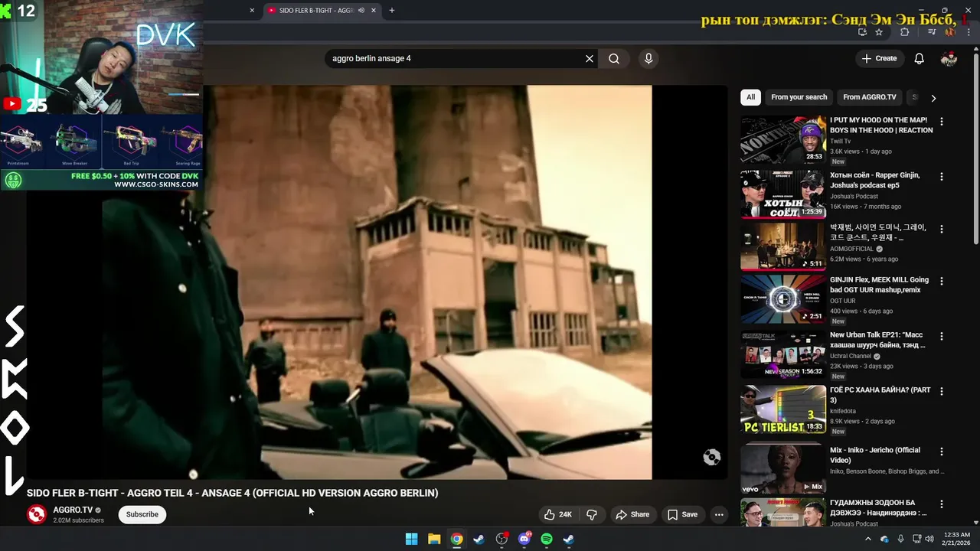The height and width of the screenshot is (551, 980).
Task: Open AOMGOFFICIAL 5:11 video thumbnail
Action: point(783,246)
